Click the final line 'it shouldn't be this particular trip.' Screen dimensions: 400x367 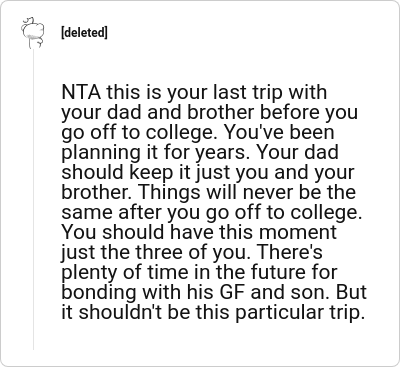pyautogui.click(x=213, y=312)
